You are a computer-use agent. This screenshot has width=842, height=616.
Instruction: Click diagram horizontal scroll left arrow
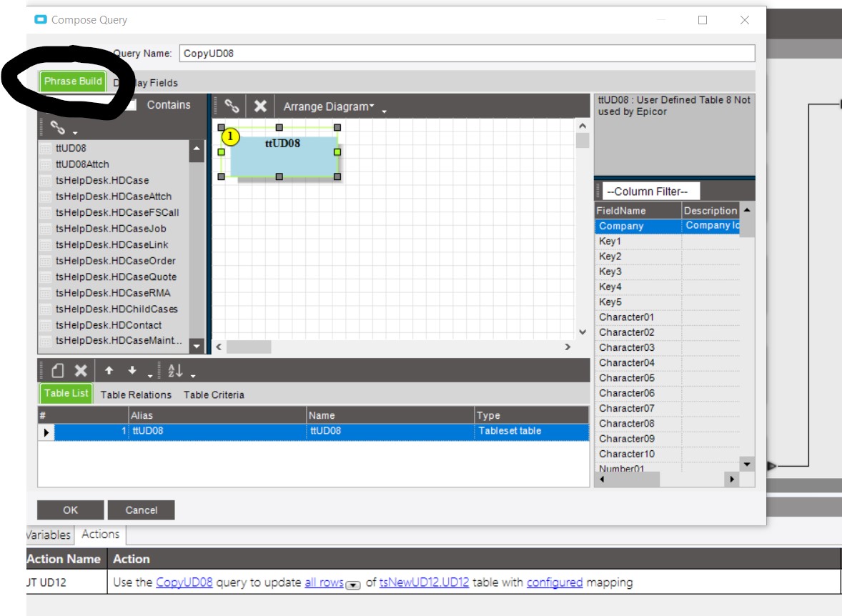[219, 347]
